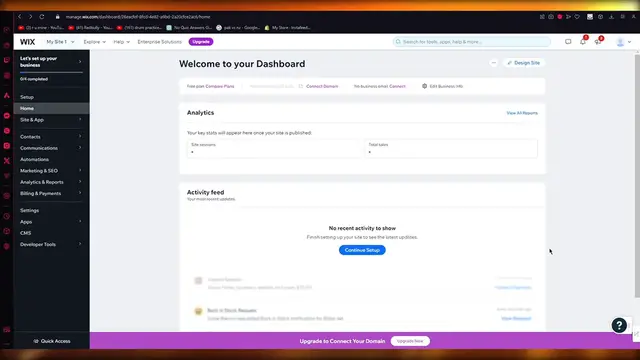Click the three-dots more options button
This screenshot has width=640, height=360.
(493, 63)
